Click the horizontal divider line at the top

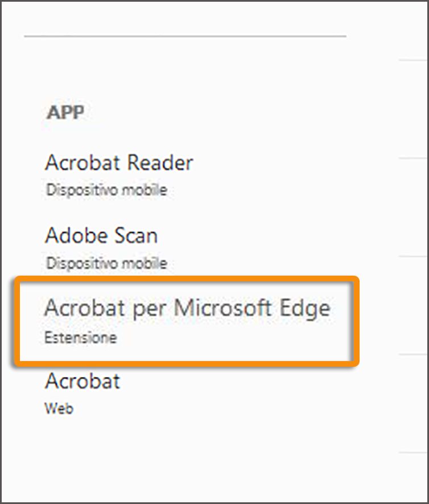point(185,37)
